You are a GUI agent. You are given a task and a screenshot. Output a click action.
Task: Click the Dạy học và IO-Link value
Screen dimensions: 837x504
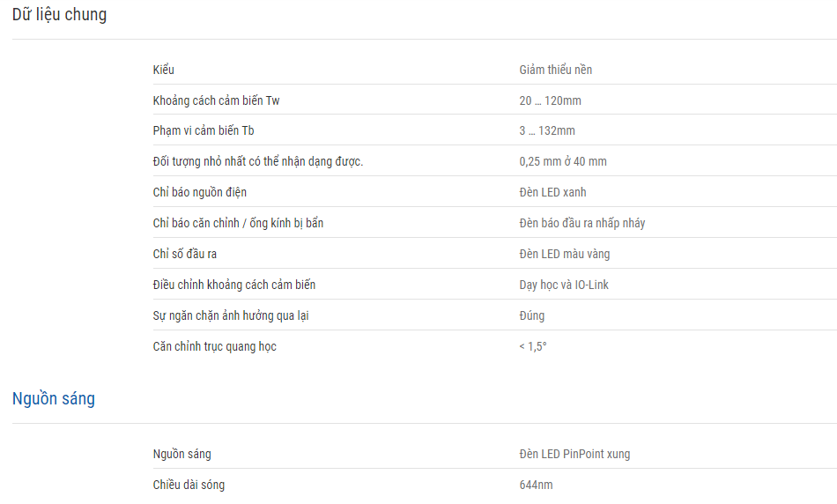click(x=564, y=285)
